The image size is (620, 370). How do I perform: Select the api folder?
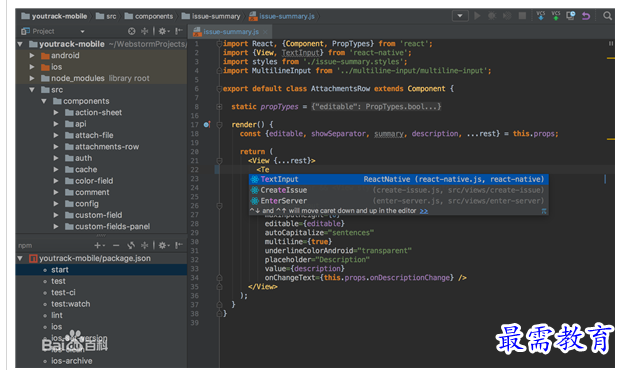pyautogui.click(x=76, y=124)
